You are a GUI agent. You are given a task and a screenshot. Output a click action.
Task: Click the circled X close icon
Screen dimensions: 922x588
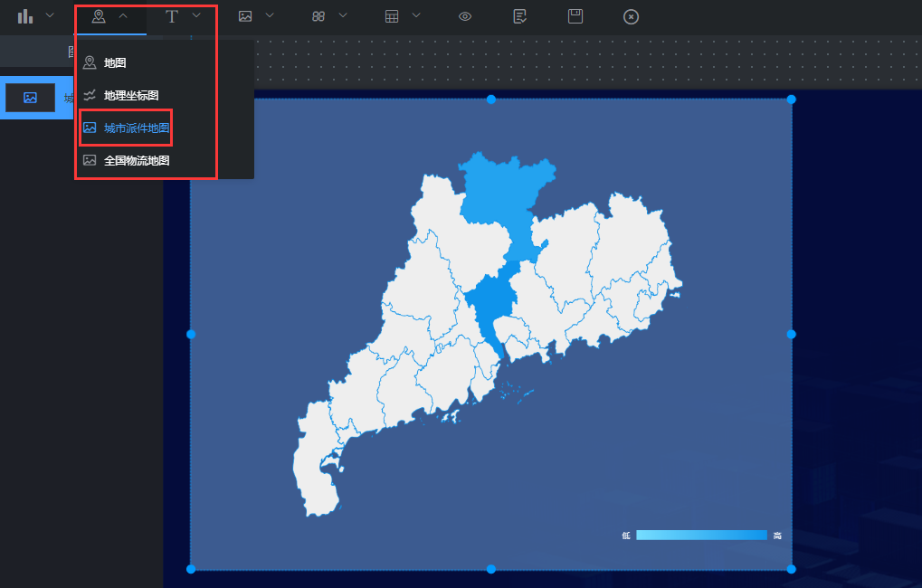click(631, 17)
